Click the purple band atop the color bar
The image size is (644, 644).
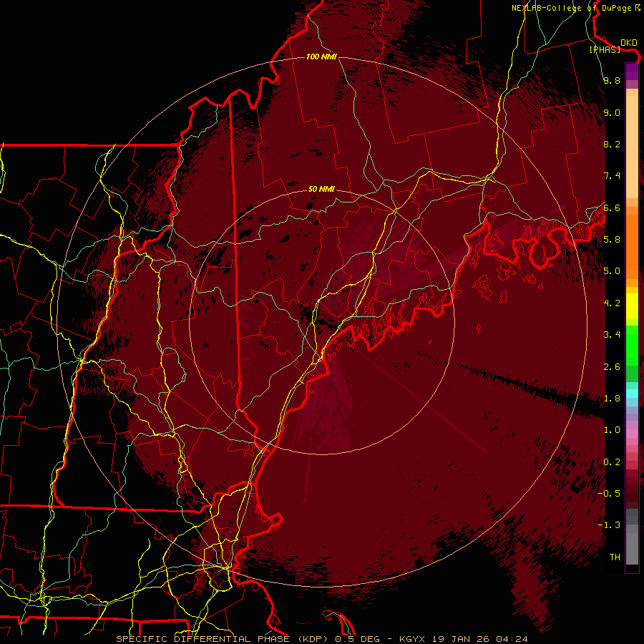point(632,72)
